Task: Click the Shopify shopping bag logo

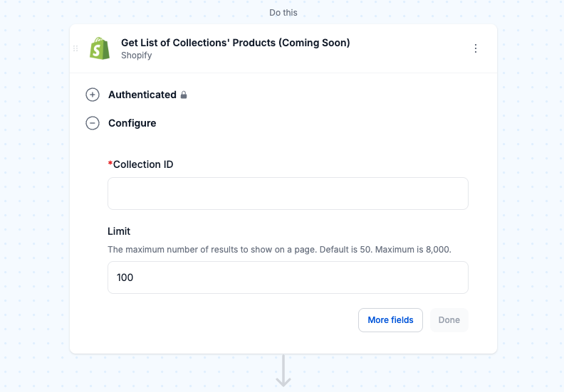Action: (100, 48)
